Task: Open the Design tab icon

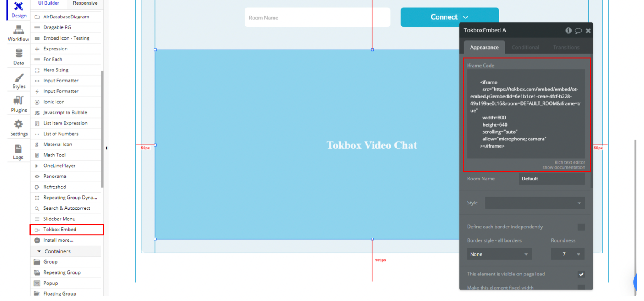Action: tap(19, 6)
